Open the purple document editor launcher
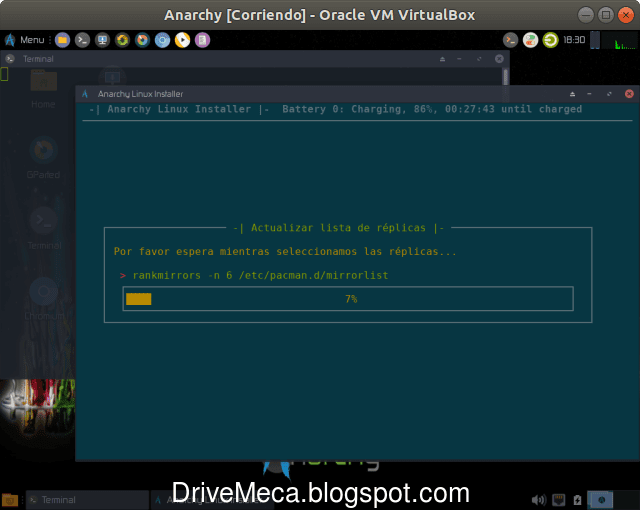Image resolution: width=640 pixels, height=510 pixels. [x=202, y=40]
